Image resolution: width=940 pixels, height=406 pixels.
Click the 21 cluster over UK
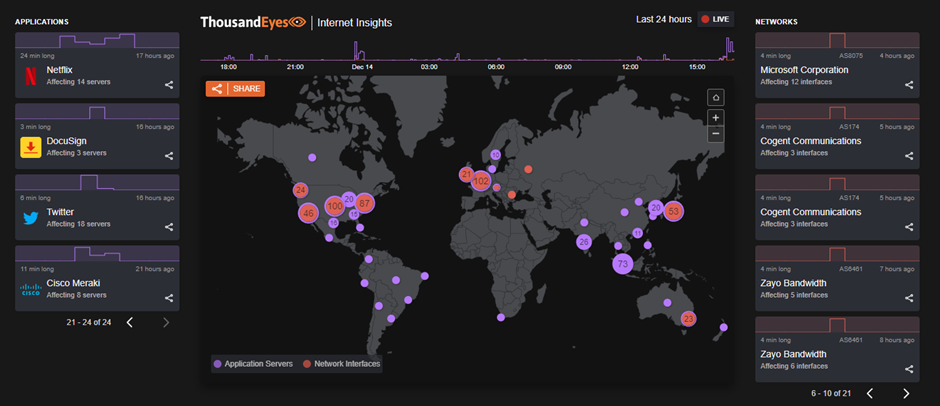point(466,175)
